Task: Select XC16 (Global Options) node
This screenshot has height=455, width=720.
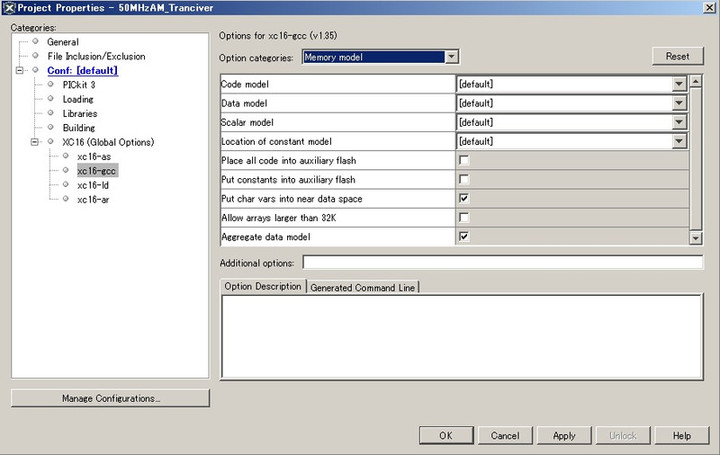Action: [x=108, y=142]
